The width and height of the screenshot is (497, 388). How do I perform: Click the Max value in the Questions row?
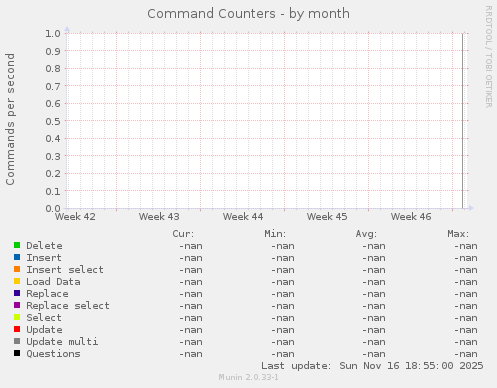click(466, 354)
